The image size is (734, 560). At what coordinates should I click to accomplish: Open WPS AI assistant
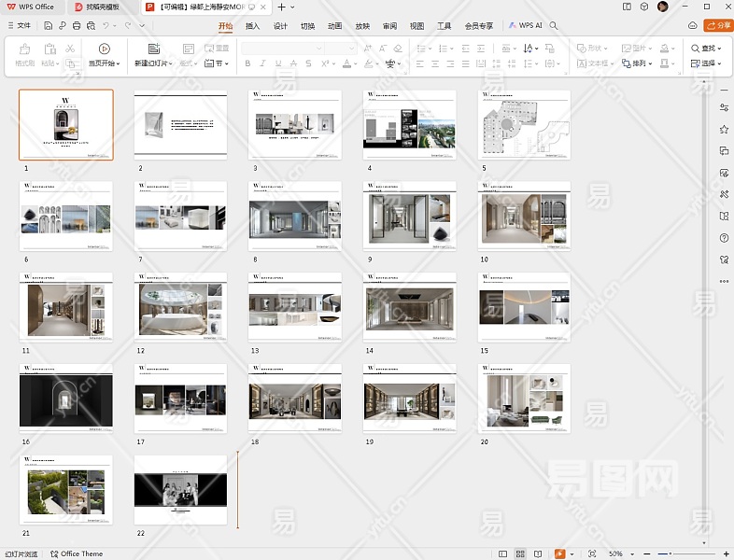click(x=526, y=26)
